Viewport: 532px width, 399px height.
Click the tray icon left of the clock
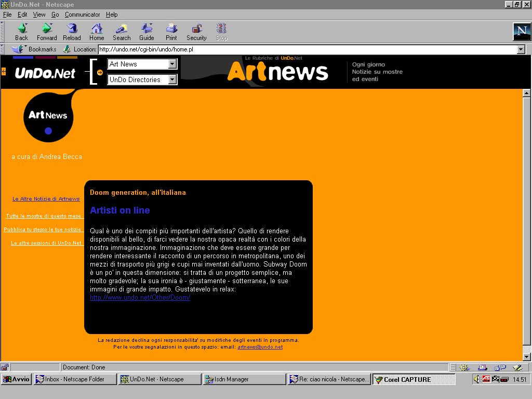(504, 379)
